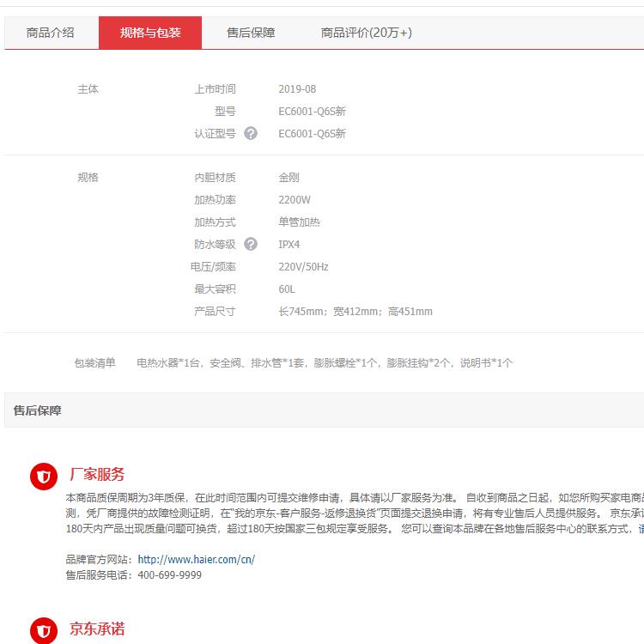Click the 60L maximum capacity value
The width and height of the screenshot is (644, 644).
coord(287,289)
